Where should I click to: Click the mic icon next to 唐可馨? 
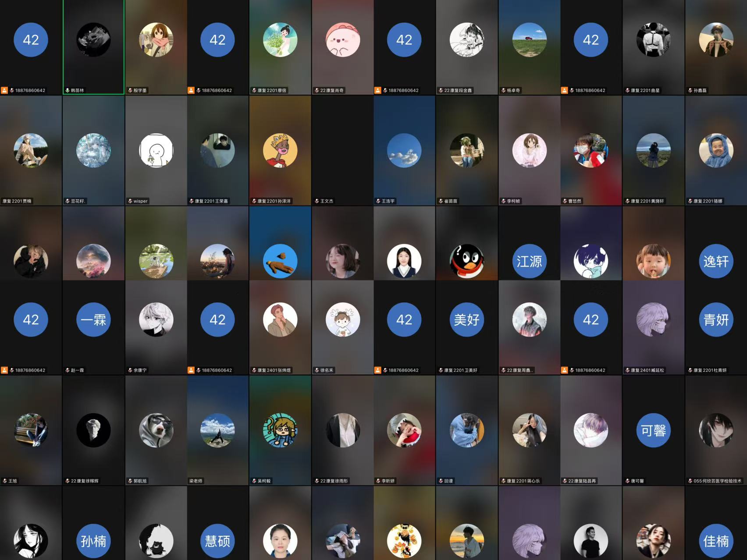[x=628, y=481]
